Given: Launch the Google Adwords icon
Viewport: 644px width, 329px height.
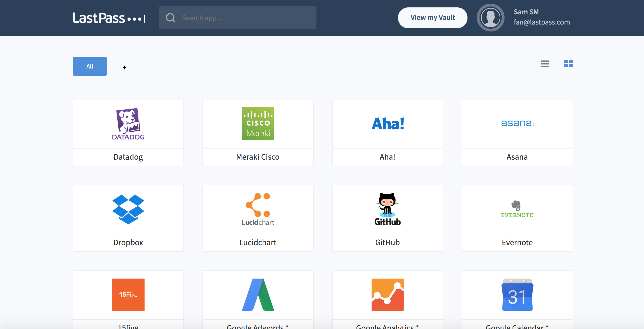Looking at the screenshot, I should point(258,295).
